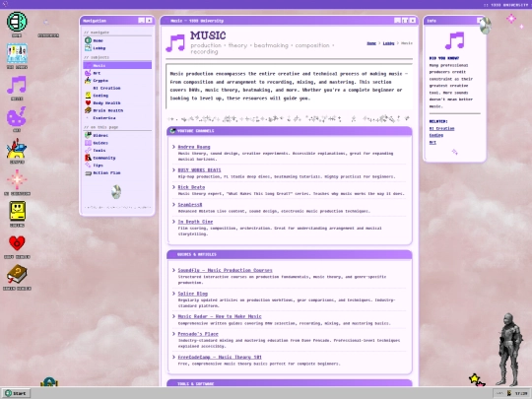Open the Music desktop icon

coord(17,87)
